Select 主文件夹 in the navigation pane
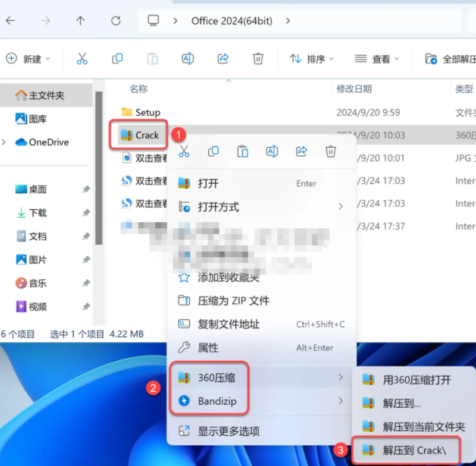Viewport: 476px width, 466px height. (x=46, y=95)
